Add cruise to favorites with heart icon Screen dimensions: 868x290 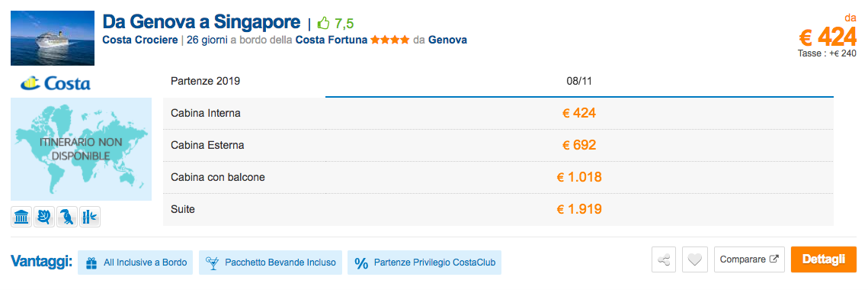[695, 259]
